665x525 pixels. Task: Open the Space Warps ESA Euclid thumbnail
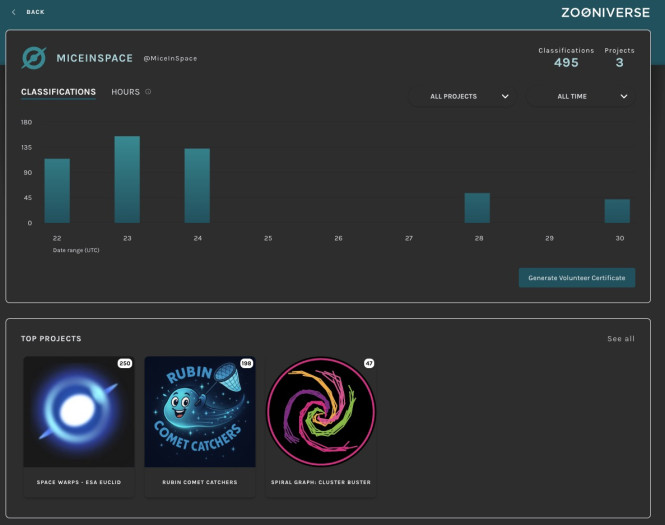(x=79, y=411)
